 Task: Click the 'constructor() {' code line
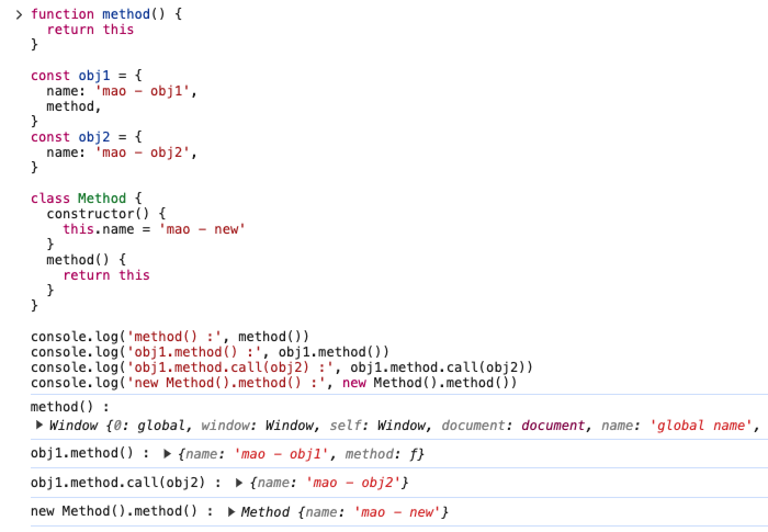click(106, 214)
